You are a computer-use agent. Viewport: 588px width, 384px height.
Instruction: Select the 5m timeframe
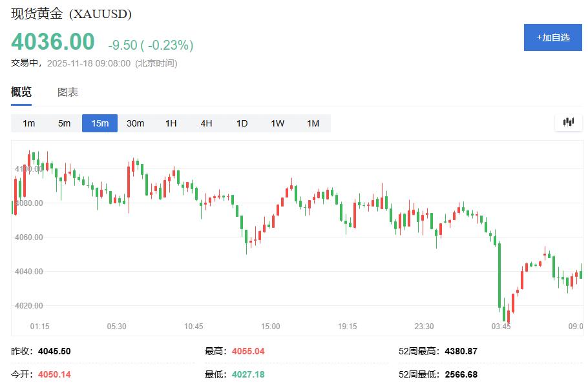coord(64,123)
